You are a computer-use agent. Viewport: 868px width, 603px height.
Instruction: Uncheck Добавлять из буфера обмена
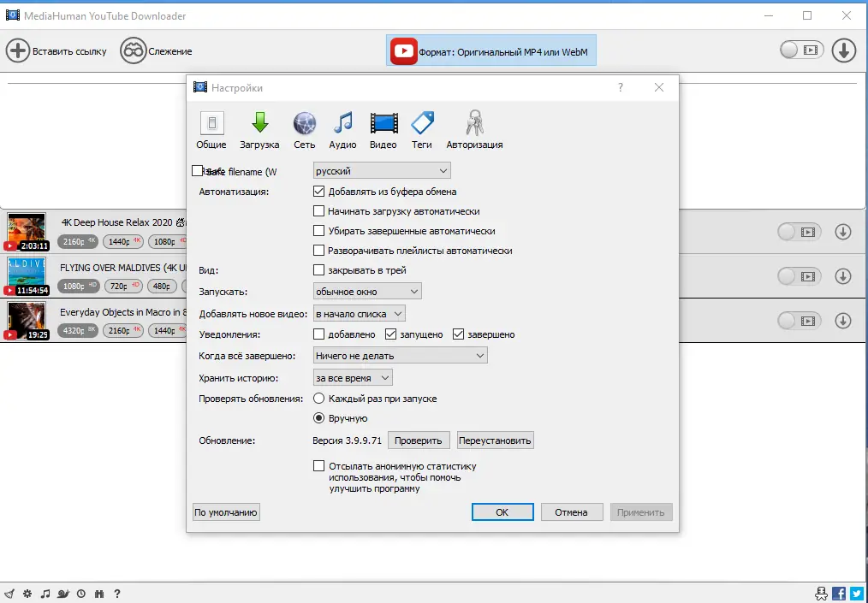pyautogui.click(x=318, y=192)
